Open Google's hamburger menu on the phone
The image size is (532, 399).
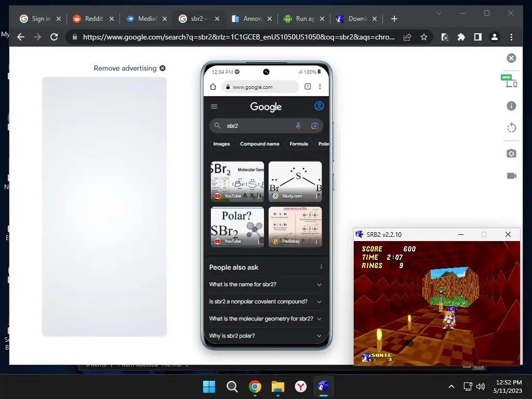214,107
